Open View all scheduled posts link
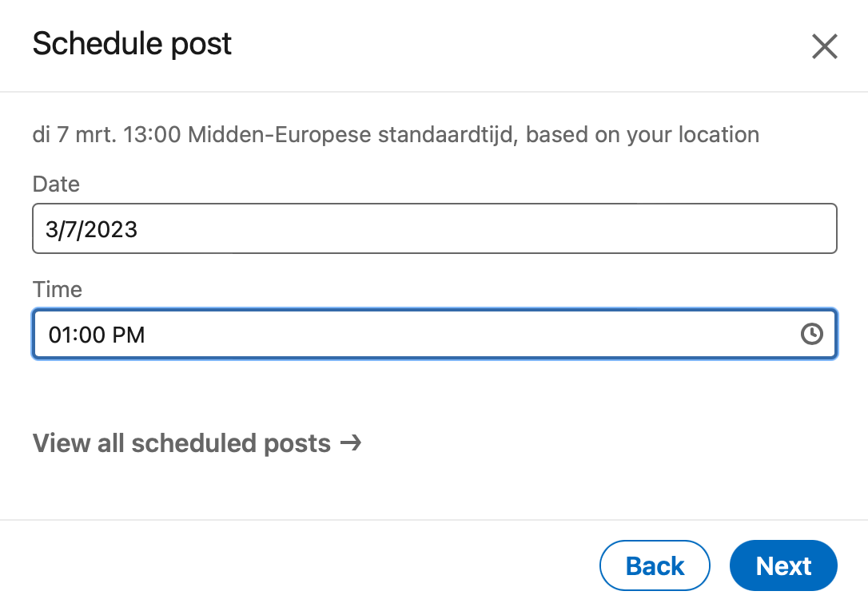The width and height of the screenshot is (868, 607). (x=197, y=442)
